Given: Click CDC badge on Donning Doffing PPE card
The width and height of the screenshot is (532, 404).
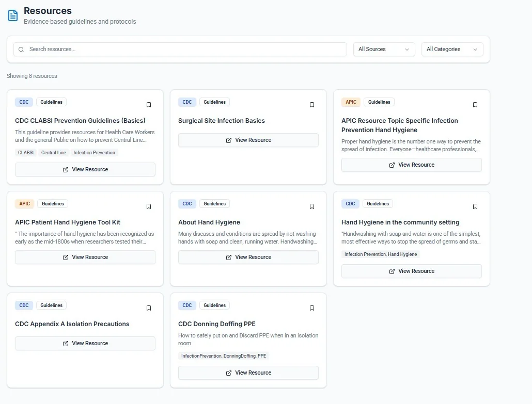Looking at the screenshot, I should click(x=187, y=305).
